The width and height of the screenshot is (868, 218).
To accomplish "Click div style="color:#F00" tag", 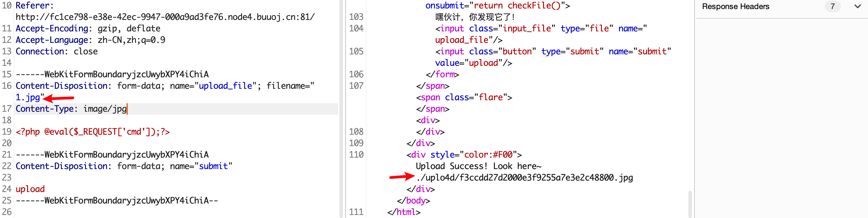I will pyautogui.click(x=464, y=155).
